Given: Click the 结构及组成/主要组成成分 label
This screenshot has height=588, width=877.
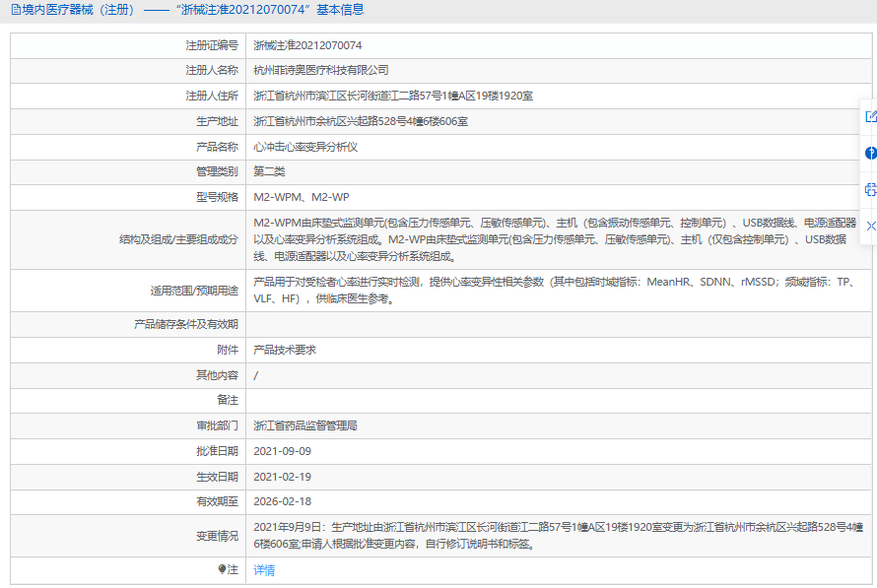Looking at the screenshot, I should coord(178,239).
